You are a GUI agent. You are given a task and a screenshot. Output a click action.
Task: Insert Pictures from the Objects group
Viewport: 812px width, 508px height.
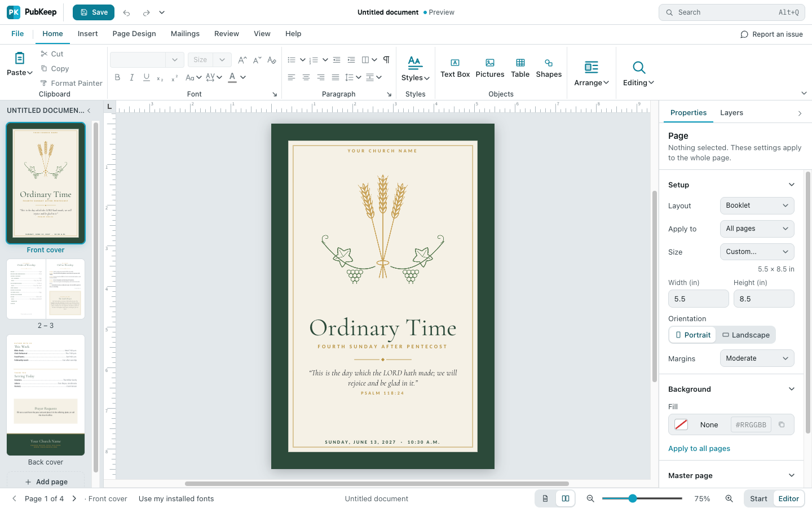click(x=490, y=68)
